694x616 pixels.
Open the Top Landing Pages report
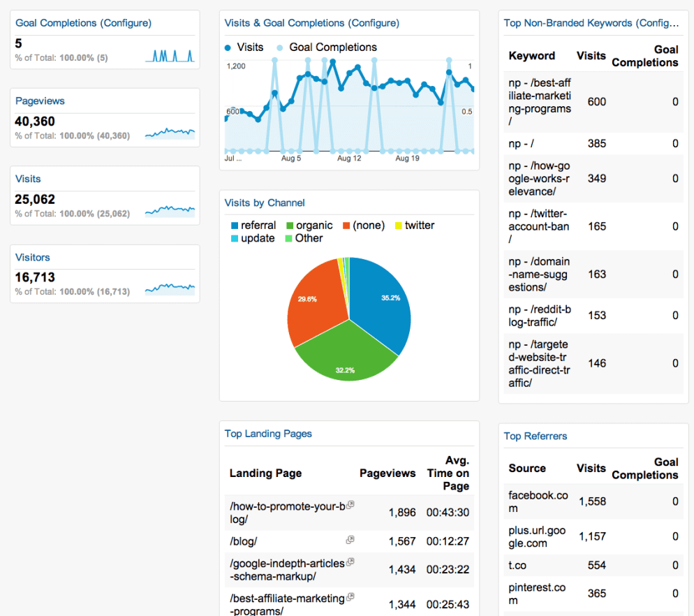[268, 434]
